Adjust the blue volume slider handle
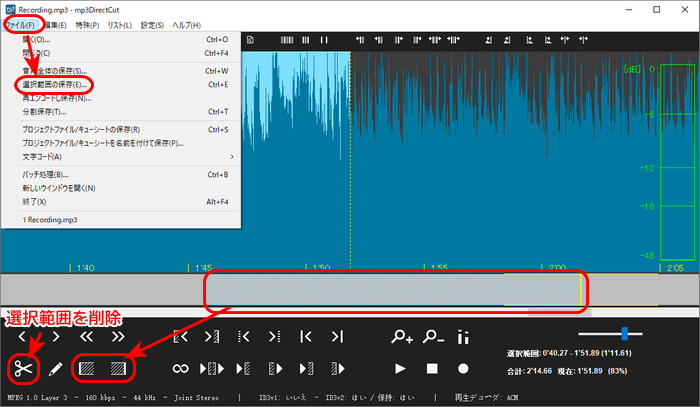The image size is (700, 407). coord(625,333)
